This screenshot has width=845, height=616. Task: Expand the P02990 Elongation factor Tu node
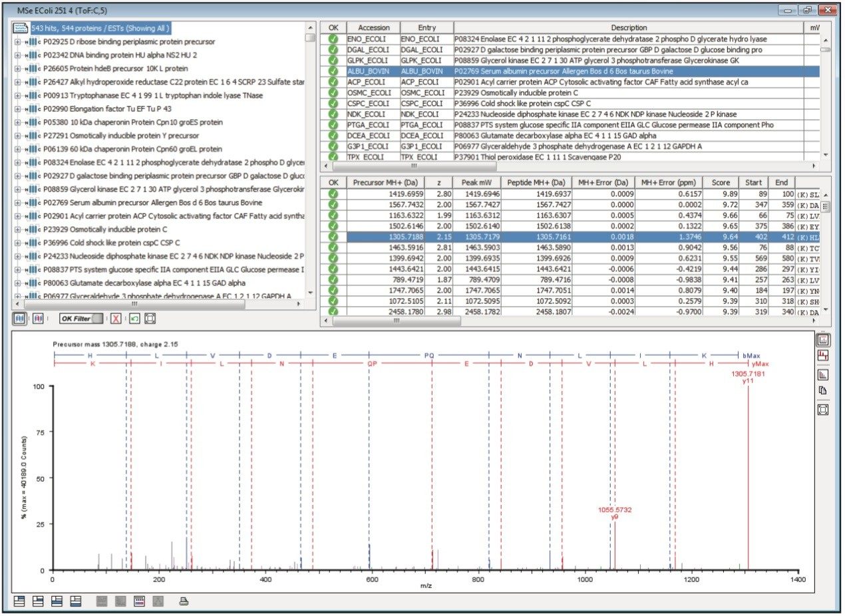coord(17,108)
